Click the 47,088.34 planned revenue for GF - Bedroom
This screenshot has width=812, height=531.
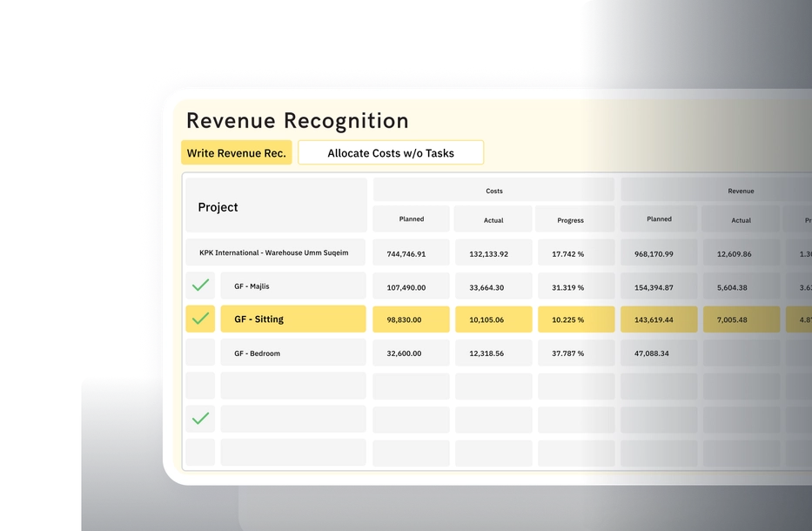coord(658,353)
